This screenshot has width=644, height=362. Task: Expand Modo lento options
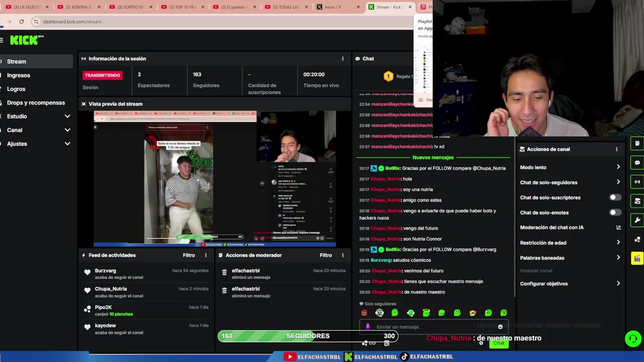(618, 167)
